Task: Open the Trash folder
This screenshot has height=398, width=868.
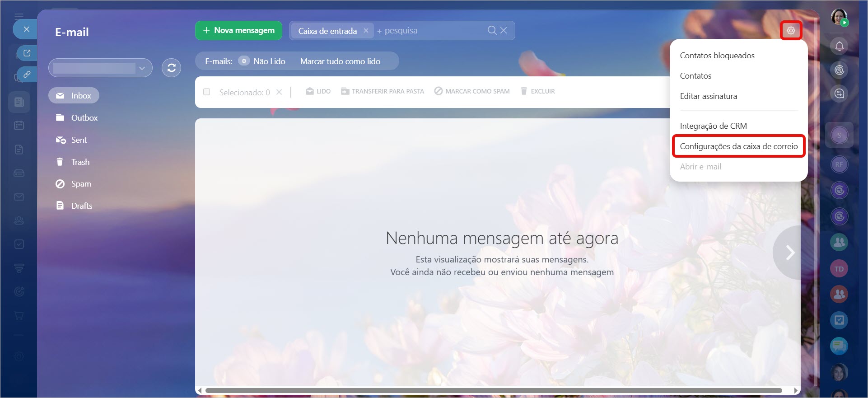Action: coord(80,162)
